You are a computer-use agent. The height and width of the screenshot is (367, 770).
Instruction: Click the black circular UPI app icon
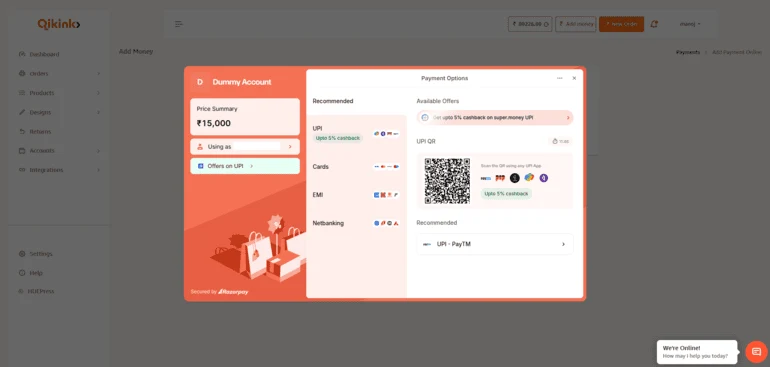tap(515, 178)
